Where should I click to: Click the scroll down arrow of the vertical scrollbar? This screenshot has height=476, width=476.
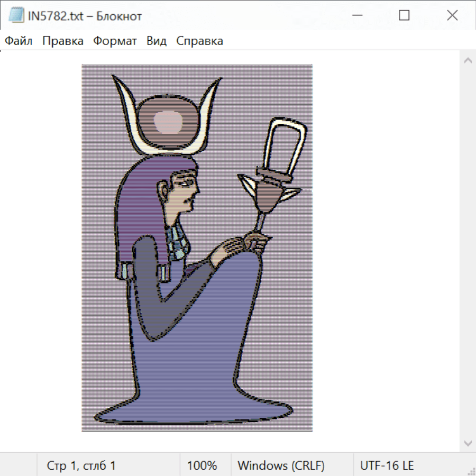tap(468, 443)
